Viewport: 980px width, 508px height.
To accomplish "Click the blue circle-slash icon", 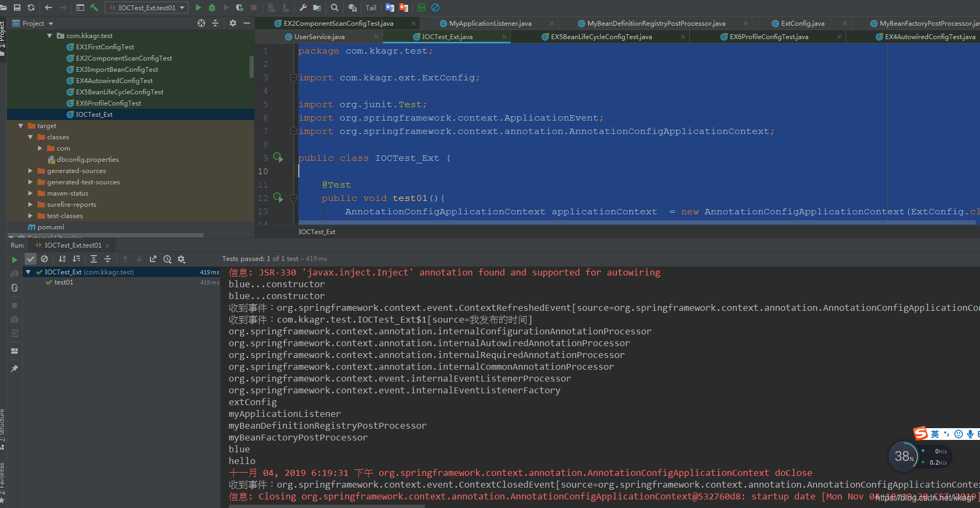I will tap(435, 8).
